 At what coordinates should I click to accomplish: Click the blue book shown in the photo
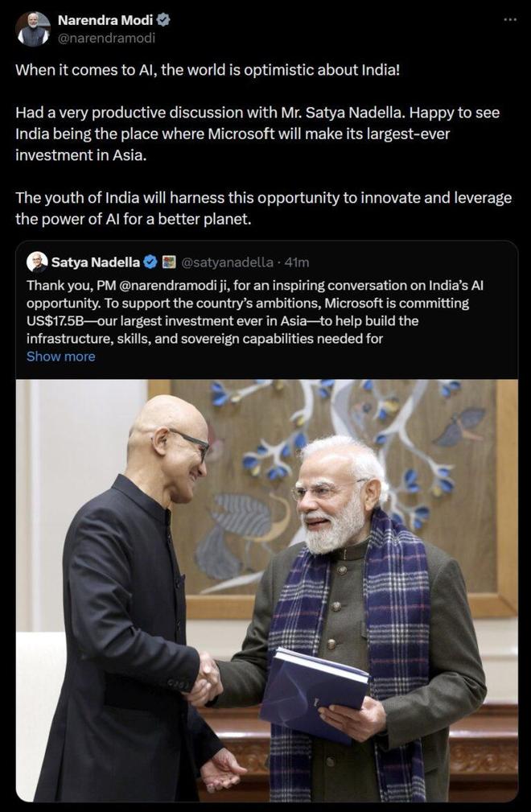pyautogui.click(x=314, y=690)
